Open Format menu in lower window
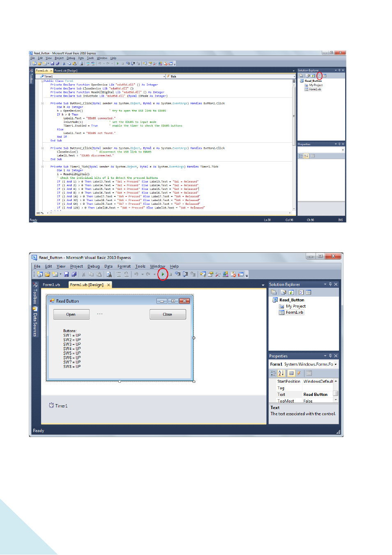 point(124,266)
